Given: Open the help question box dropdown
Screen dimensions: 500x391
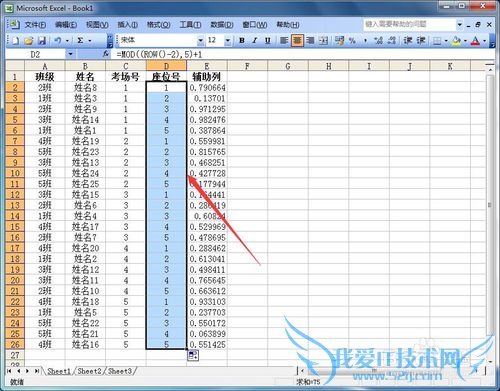Looking at the screenshot, I should [x=460, y=24].
